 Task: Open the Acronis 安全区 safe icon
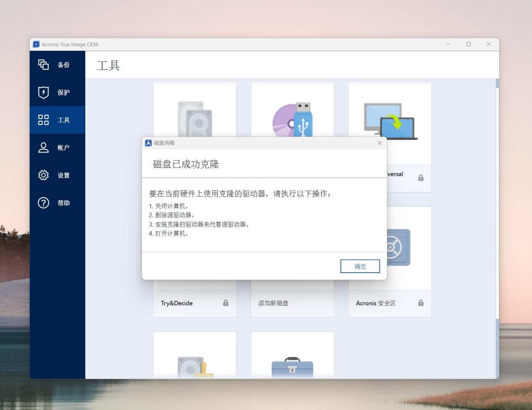pos(399,247)
